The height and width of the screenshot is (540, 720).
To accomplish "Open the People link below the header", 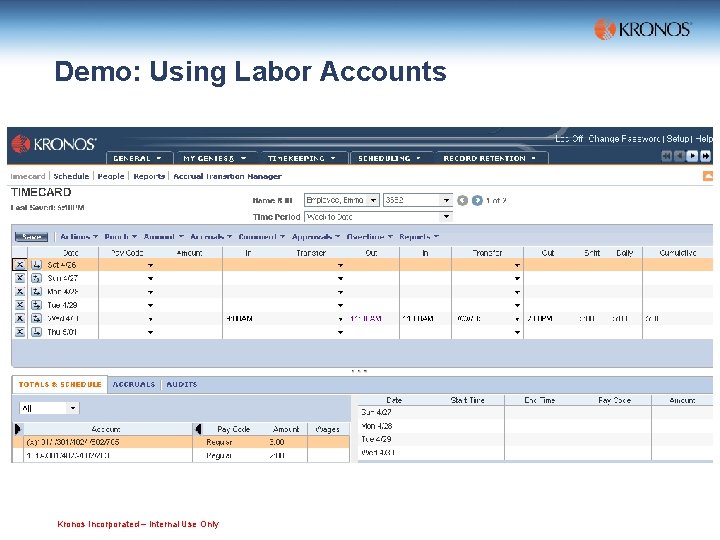I will pos(111,176).
